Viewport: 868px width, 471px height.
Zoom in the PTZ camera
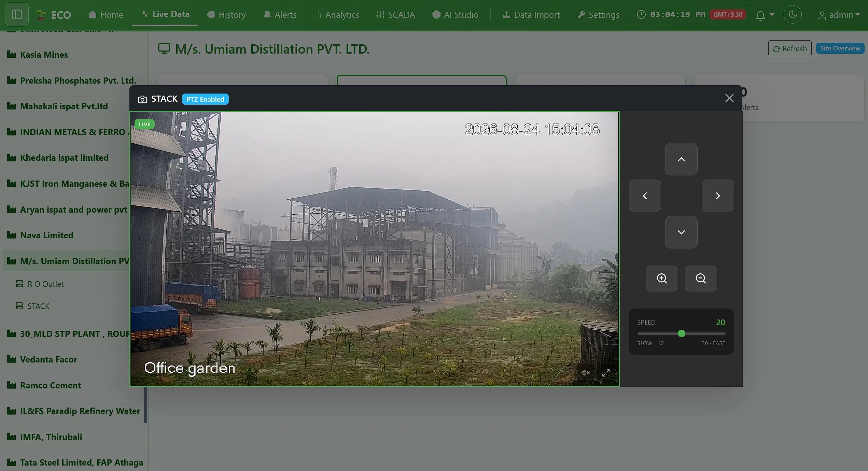[662, 279]
